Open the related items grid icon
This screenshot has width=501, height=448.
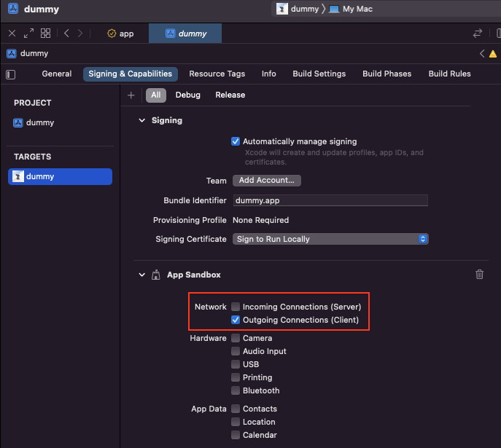point(45,34)
